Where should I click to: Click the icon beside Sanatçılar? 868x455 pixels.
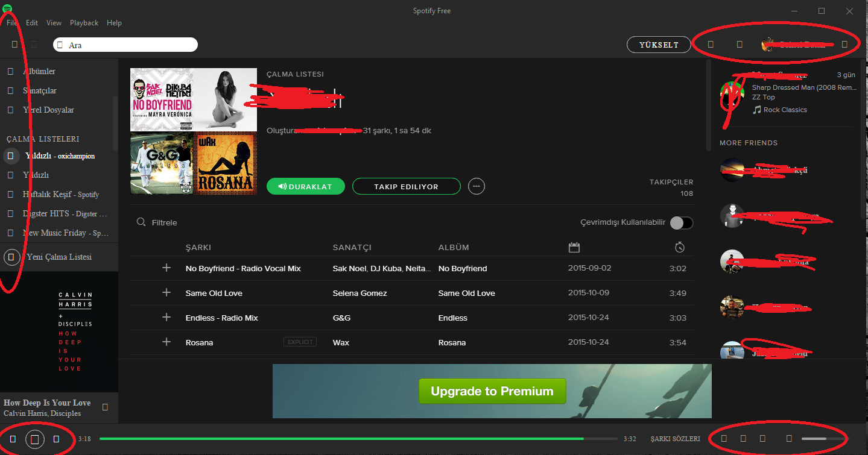(10, 91)
